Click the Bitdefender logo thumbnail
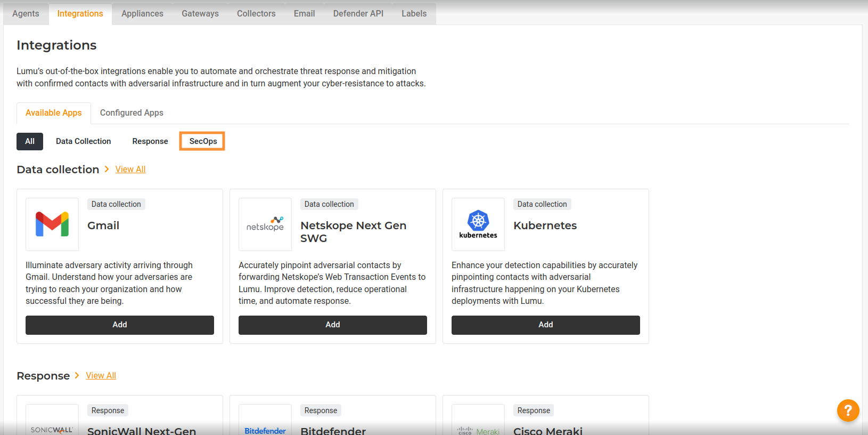This screenshot has height=435, width=868. [x=265, y=425]
